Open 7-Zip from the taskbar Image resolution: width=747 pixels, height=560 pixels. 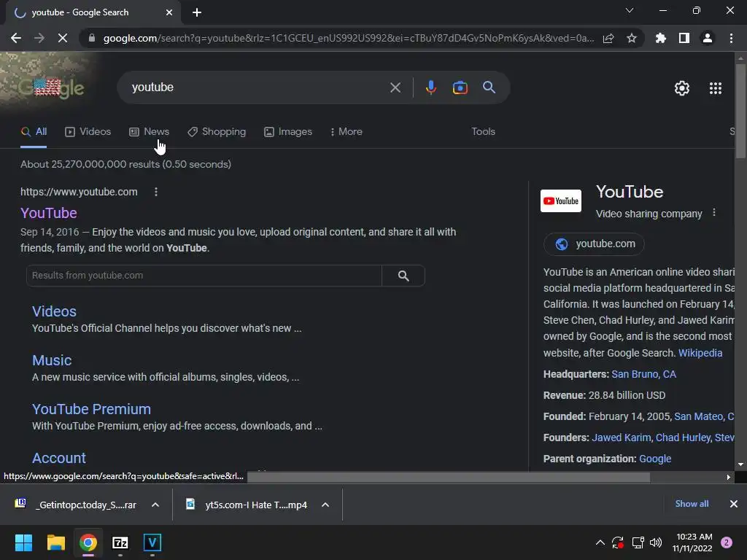click(x=120, y=542)
